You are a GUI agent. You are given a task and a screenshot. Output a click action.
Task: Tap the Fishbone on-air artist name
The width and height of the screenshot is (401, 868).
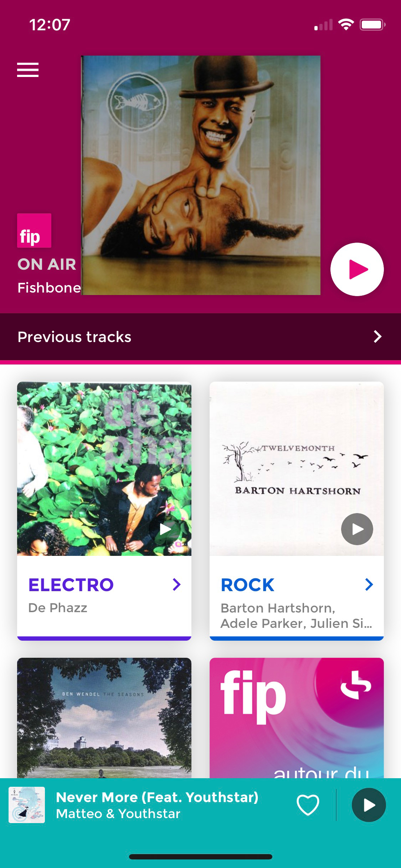point(49,288)
